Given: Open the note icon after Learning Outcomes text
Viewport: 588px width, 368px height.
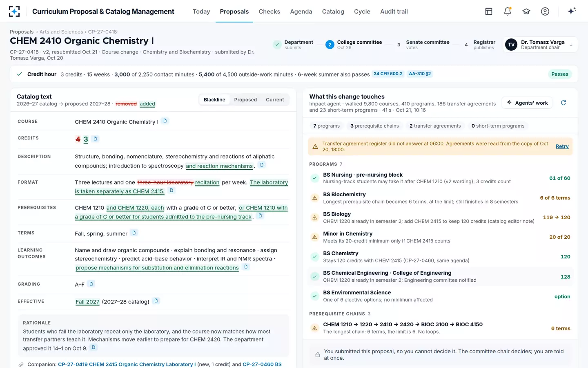Looking at the screenshot, I should coord(246,267).
